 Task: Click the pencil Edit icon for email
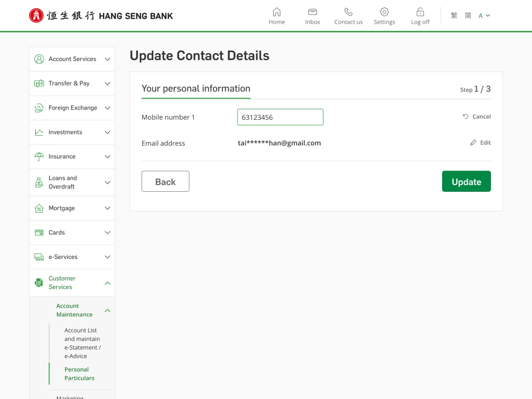(473, 143)
